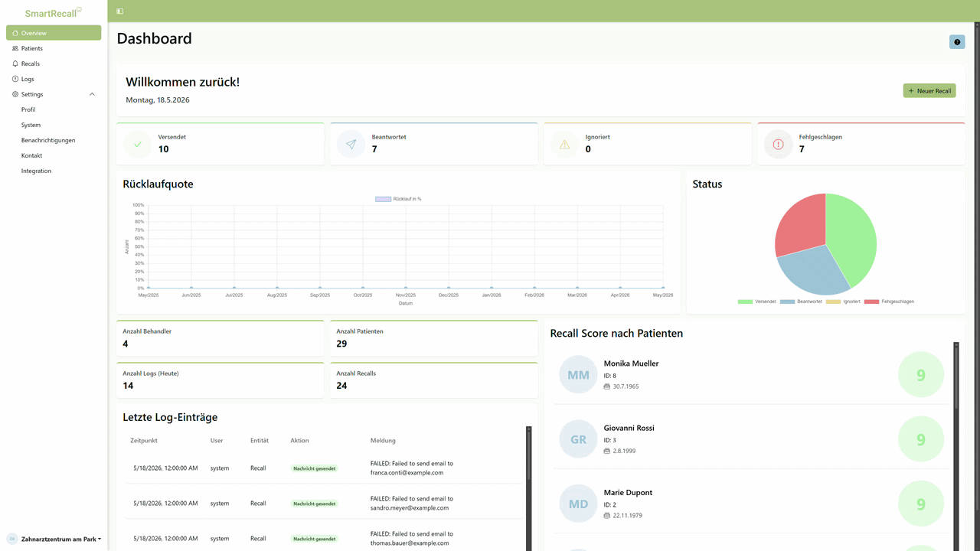
Task: Open the Recalls page
Action: [x=54, y=64]
